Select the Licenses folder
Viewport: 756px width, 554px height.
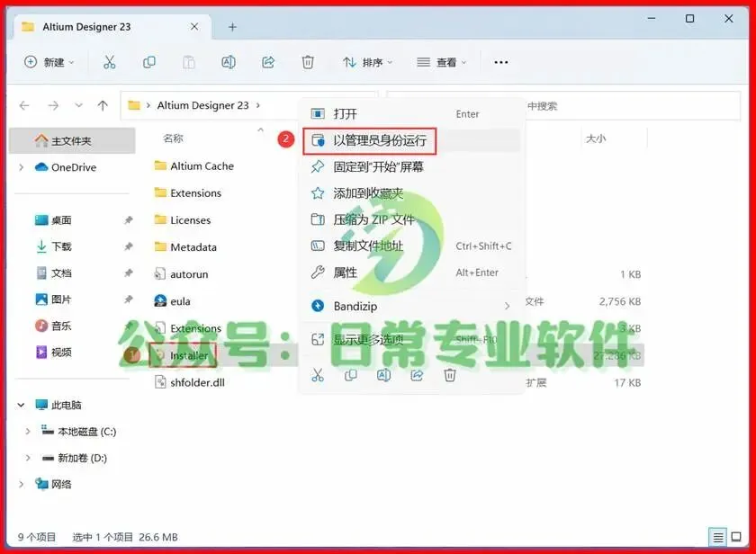182,220
